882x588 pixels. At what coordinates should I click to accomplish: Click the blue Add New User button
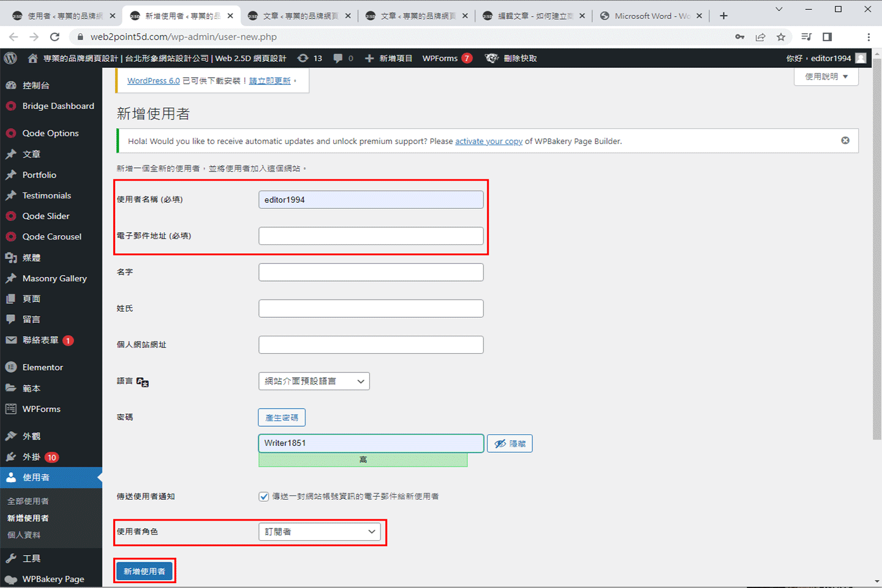[x=145, y=571]
